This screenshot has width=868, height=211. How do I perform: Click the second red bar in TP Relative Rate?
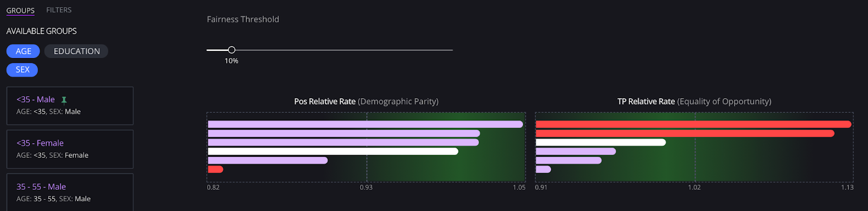pyautogui.click(x=685, y=133)
